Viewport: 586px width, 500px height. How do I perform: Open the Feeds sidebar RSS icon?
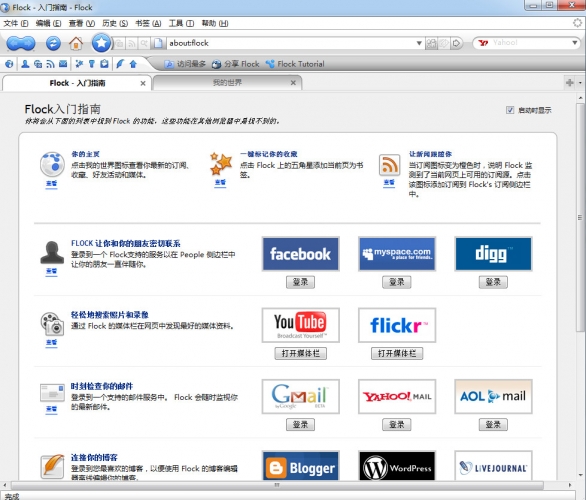click(50, 64)
